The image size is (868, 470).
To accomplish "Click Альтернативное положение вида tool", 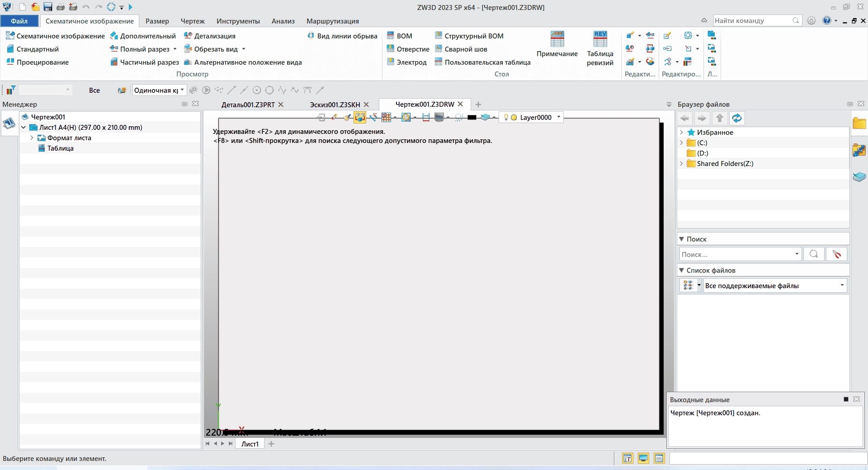I will pyautogui.click(x=243, y=62).
